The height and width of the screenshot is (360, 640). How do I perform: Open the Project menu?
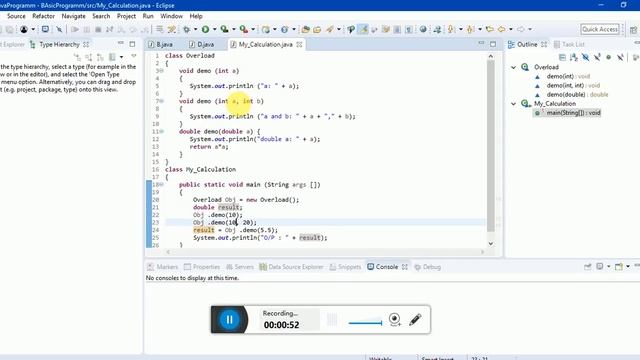point(126,16)
